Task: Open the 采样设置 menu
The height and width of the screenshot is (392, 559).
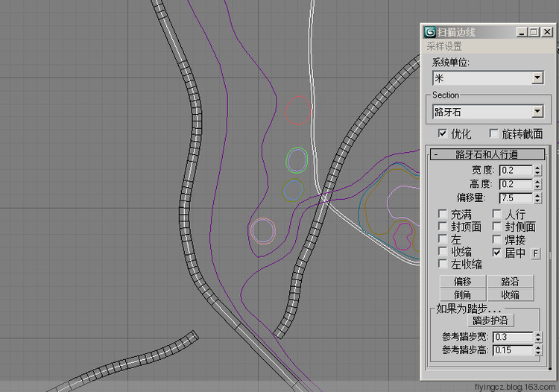Action: pos(444,46)
